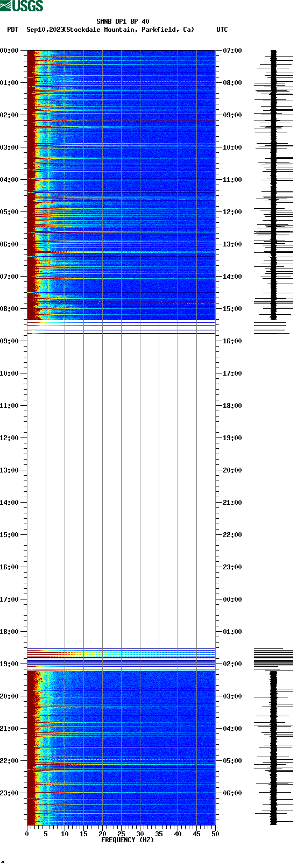The height and width of the screenshot is (868, 297).
Task: Click the 02:00 UTC time label
Action: coord(232,664)
